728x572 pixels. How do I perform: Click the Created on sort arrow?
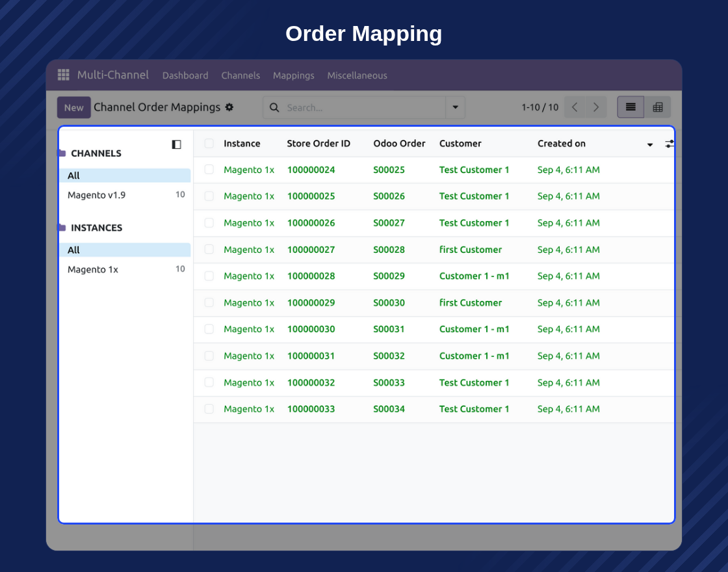pyautogui.click(x=650, y=145)
